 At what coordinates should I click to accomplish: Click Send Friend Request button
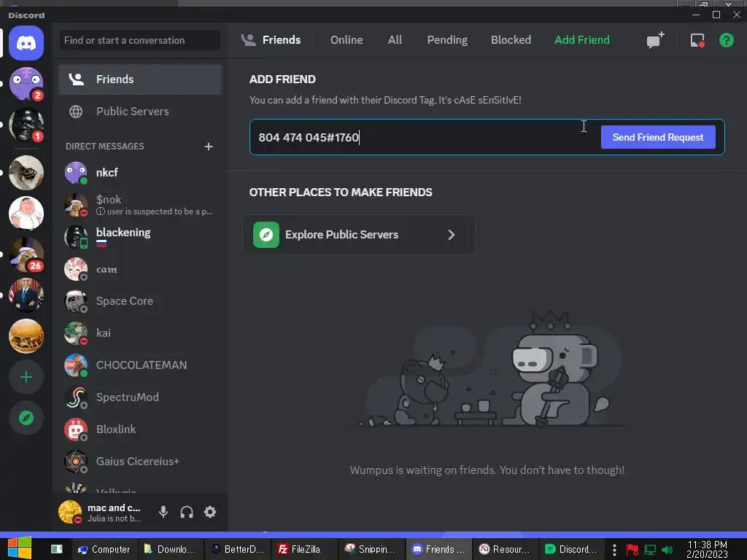(658, 137)
